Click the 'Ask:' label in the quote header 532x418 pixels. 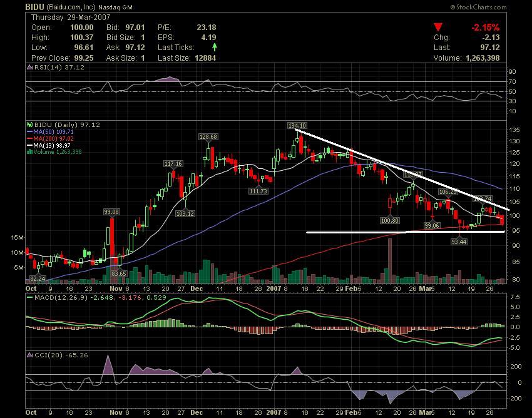113,47
